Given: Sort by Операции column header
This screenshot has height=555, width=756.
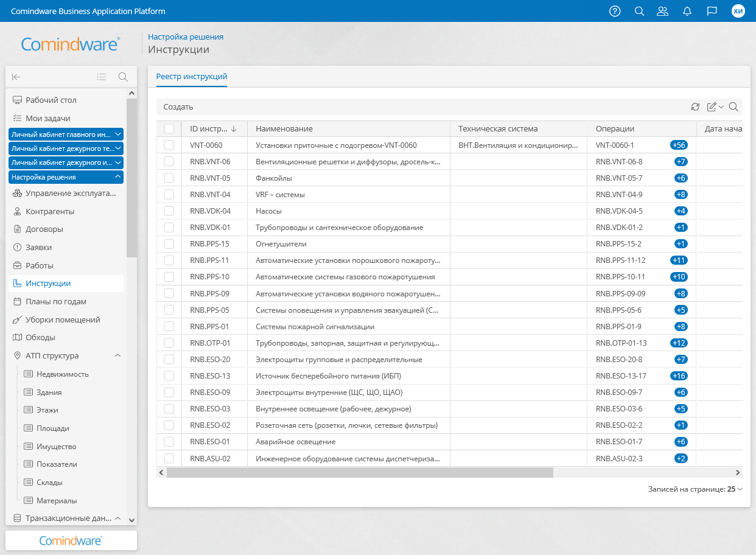Looking at the screenshot, I should coord(642,128).
